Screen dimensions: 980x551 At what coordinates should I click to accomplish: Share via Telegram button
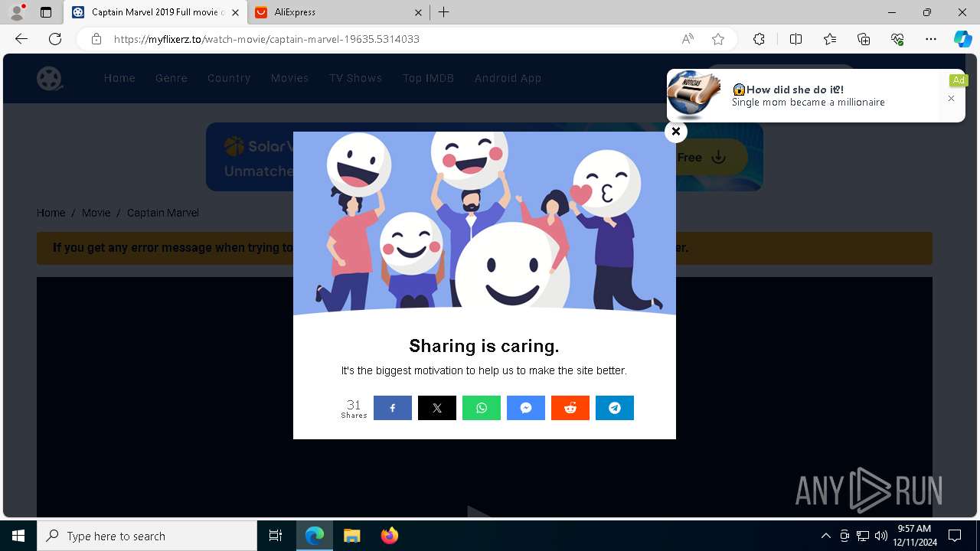point(615,408)
